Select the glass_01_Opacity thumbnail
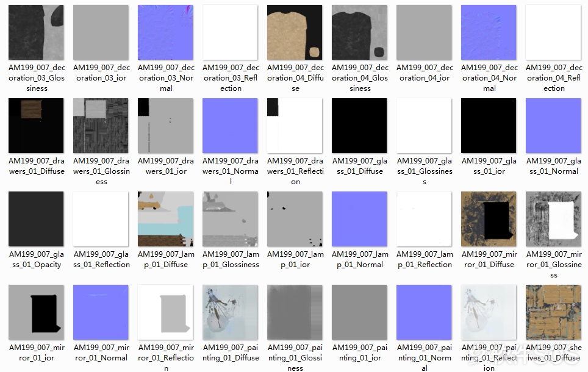 point(36,219)
